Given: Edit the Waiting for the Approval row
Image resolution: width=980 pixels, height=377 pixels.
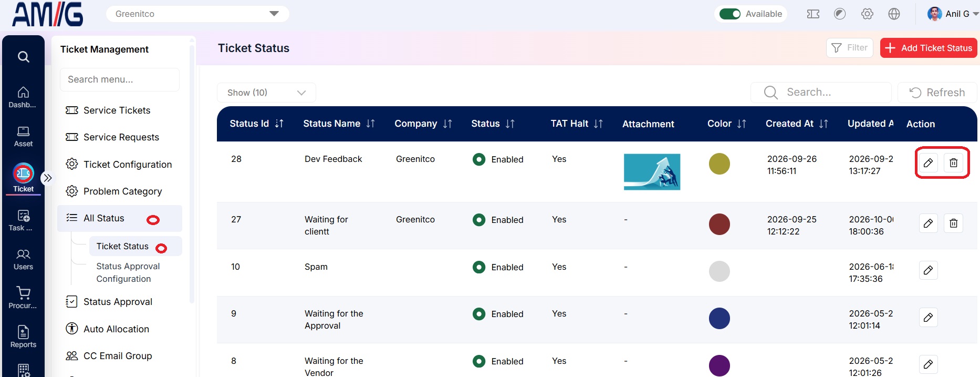Looking at the screenshot, I should [928, 318].
